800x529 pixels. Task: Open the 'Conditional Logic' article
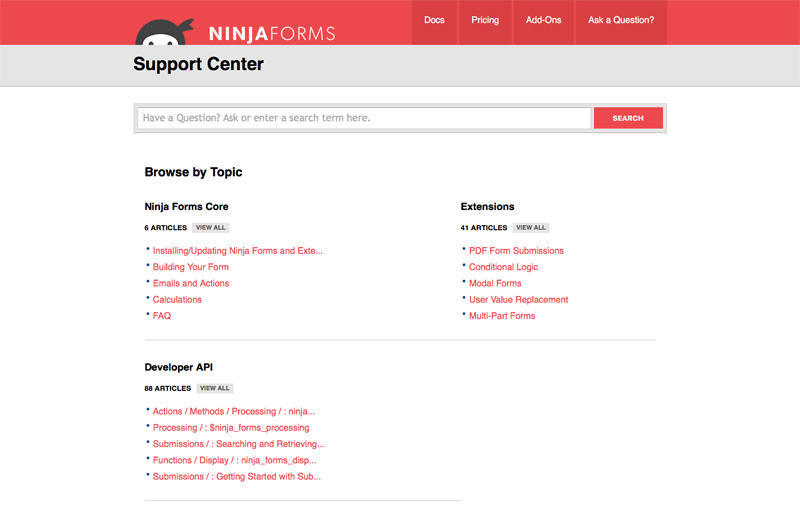[x=504, y=267]
